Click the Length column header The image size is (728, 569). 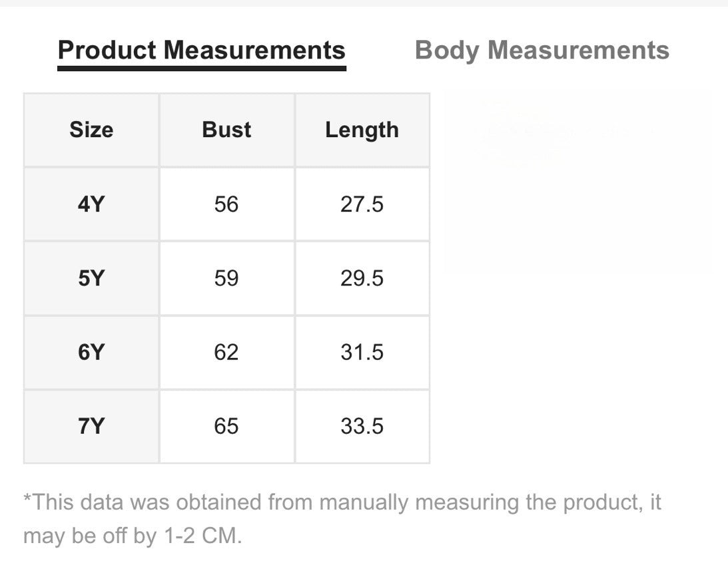point(362,130)
